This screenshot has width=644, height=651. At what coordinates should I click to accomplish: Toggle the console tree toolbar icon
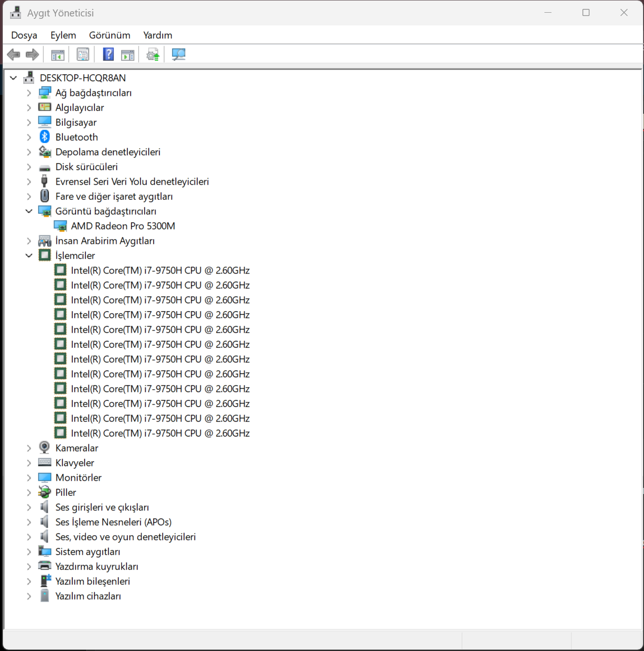pyautogui.click(x=58, y=55)
